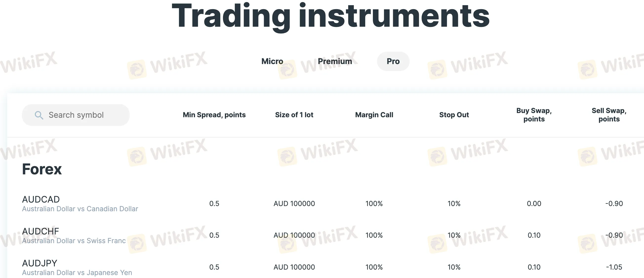The image size is (644, 278).
Task: Click the Stop Out column header
Action: pyautogui.click(x=454, y=115)
